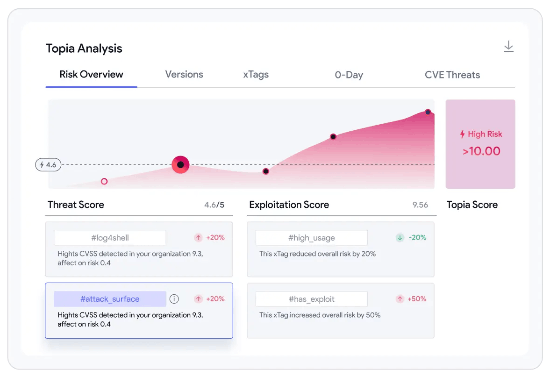This screenshot has width=555, height=379.
Task: Click the #high_usage tag label
Action: [x=311, y=238]
